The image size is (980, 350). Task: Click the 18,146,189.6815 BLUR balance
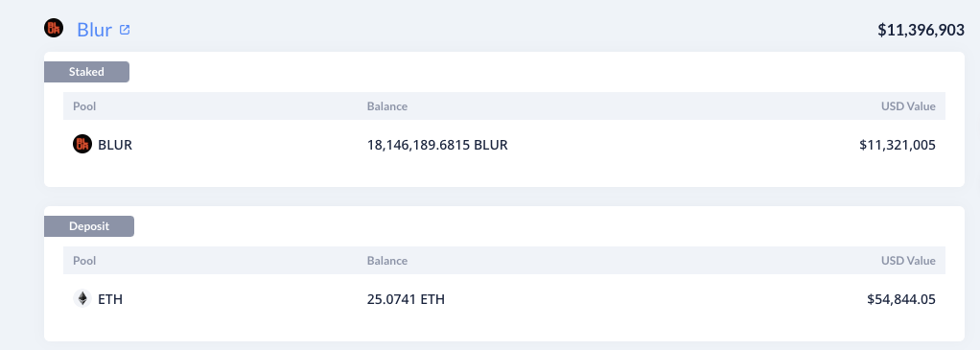pos(437,145)
